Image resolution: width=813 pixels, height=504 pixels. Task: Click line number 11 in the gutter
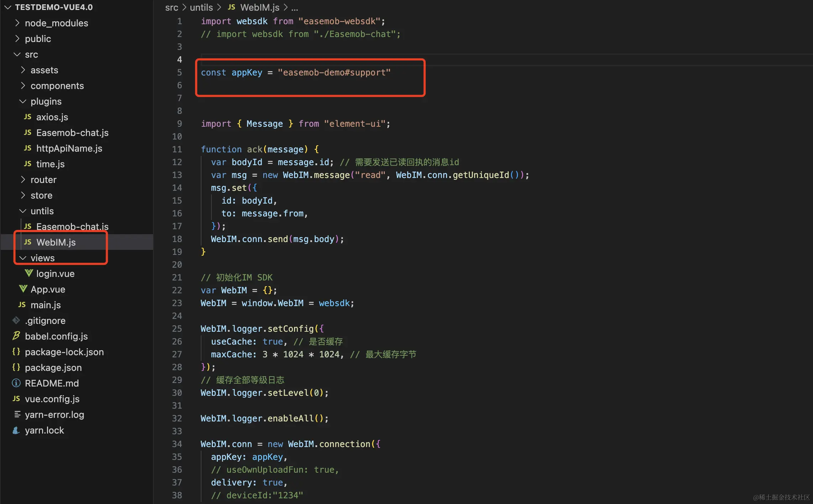[x=177, y=149]
